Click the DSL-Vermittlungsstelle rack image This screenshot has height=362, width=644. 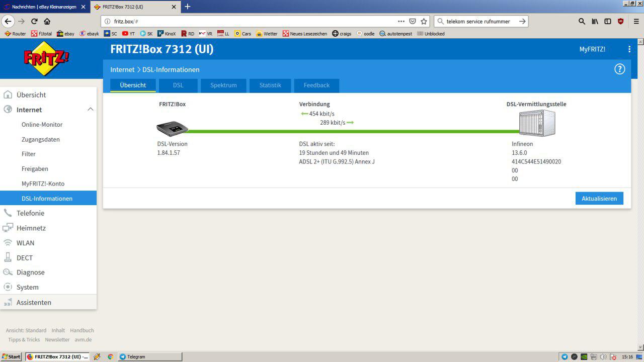pyautogui.click(x=537, y=123)
